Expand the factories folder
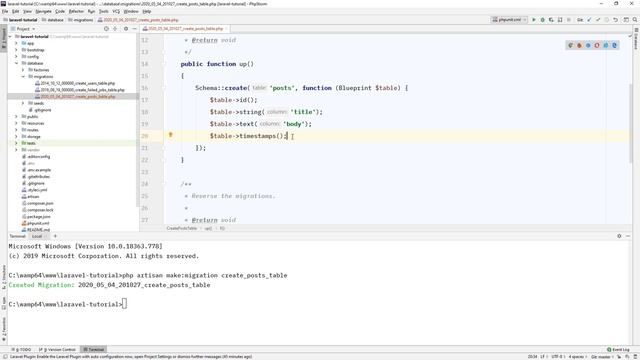 coord(23,70)
